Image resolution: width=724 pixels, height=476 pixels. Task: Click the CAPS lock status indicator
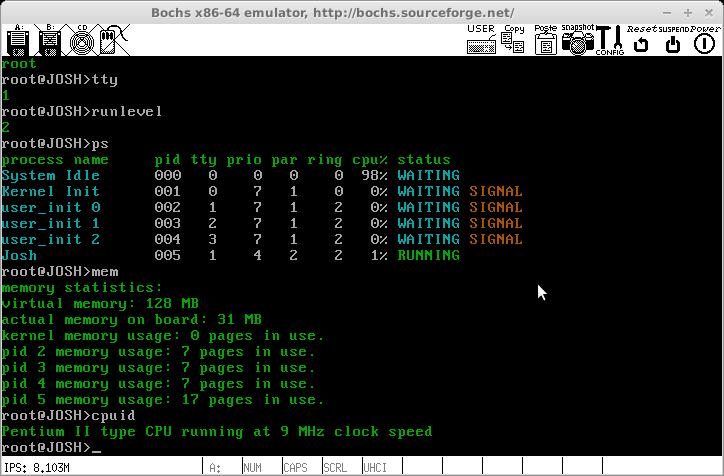point(295,467)
